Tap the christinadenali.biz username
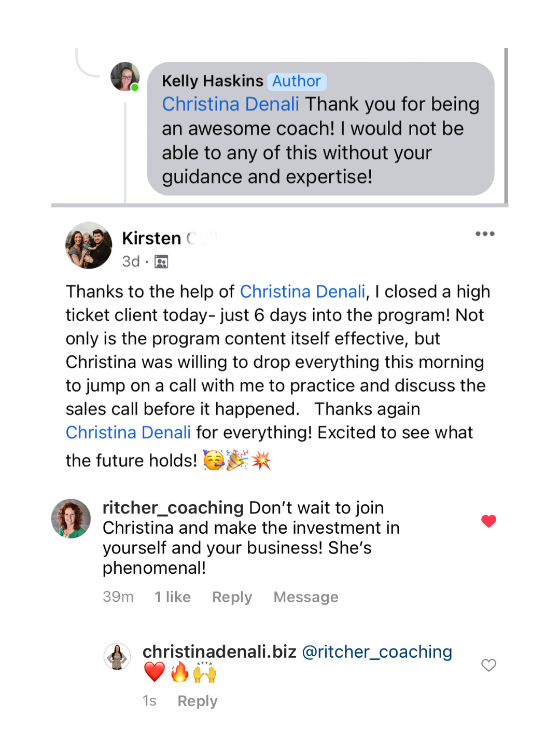 [x=219, y=652]
